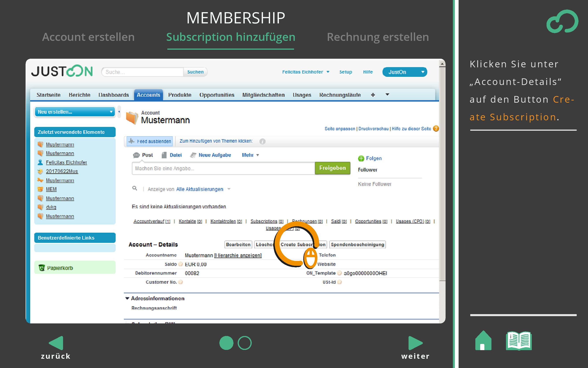Click the plus icon in the navigation tabs
Image resolution: width=588 pixels, height=368 pixels.
[373, 95]
